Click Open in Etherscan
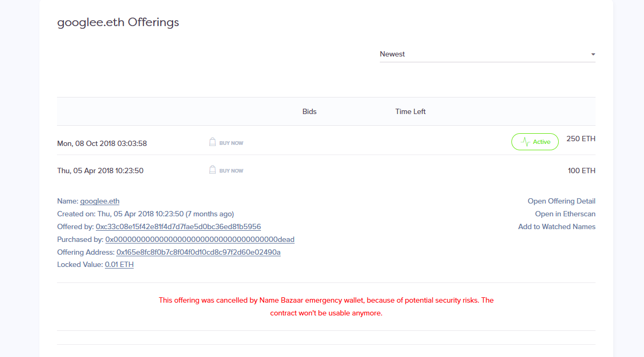The width and height of the screenshot is (644, 357). pyautogui.click(x=565, y=214)
